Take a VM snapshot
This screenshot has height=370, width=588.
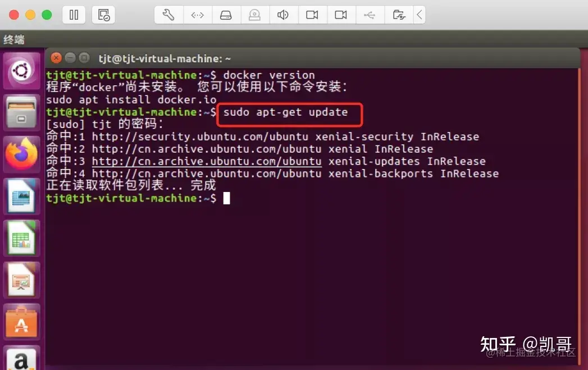tap(103, 15)
